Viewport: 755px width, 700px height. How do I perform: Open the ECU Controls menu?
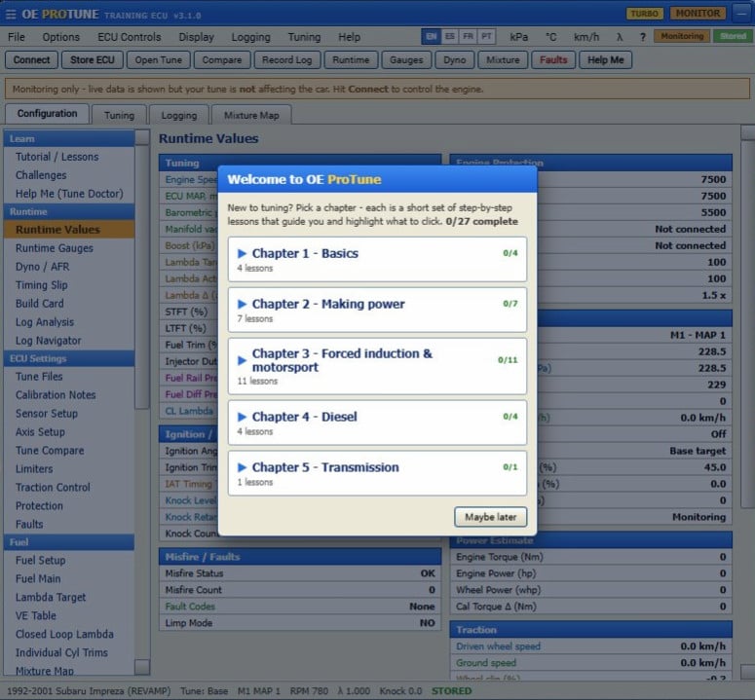(129, 37)
